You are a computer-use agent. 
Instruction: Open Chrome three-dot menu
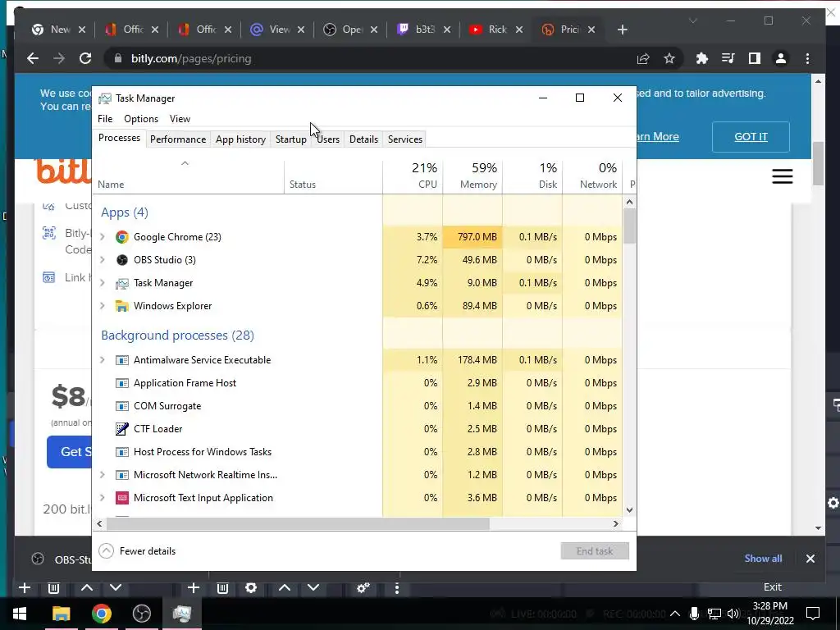807,58
